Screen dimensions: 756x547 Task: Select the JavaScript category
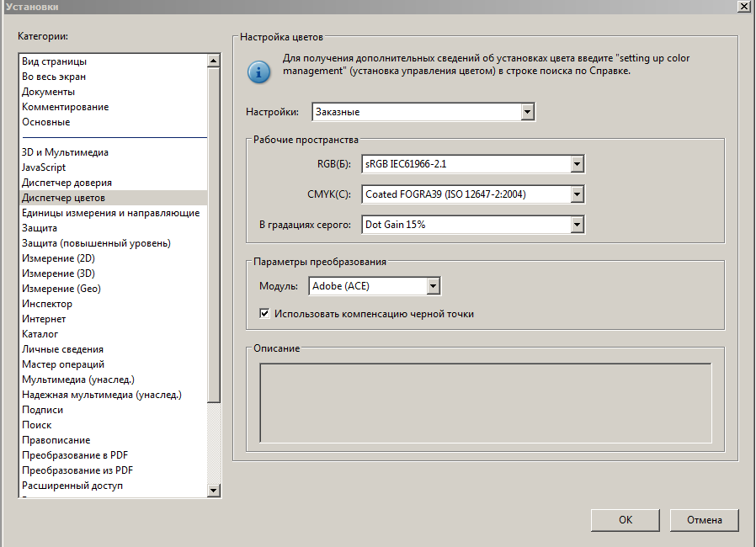click(44, 167)
